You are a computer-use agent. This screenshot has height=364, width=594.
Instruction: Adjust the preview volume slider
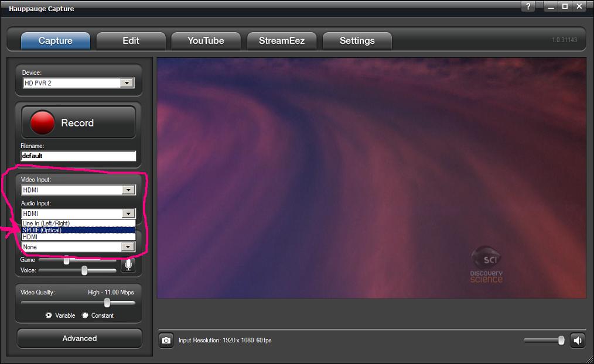[x=561, y=341]
